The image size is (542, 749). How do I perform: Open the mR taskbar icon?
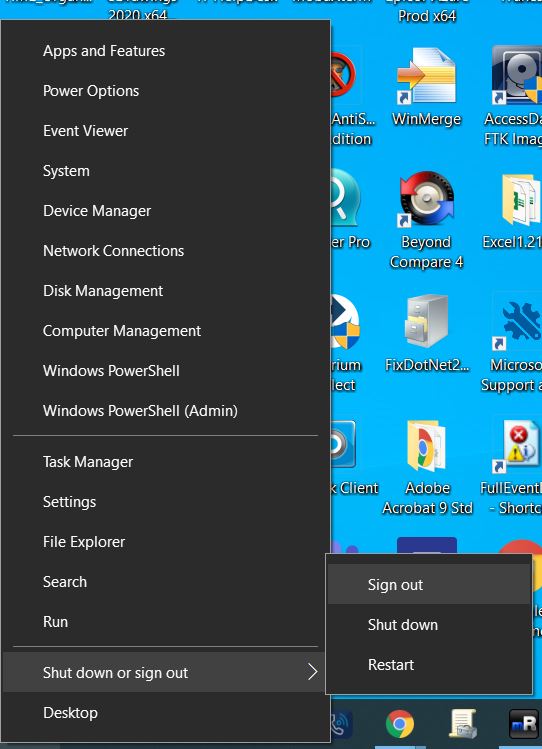coord(523,724)
